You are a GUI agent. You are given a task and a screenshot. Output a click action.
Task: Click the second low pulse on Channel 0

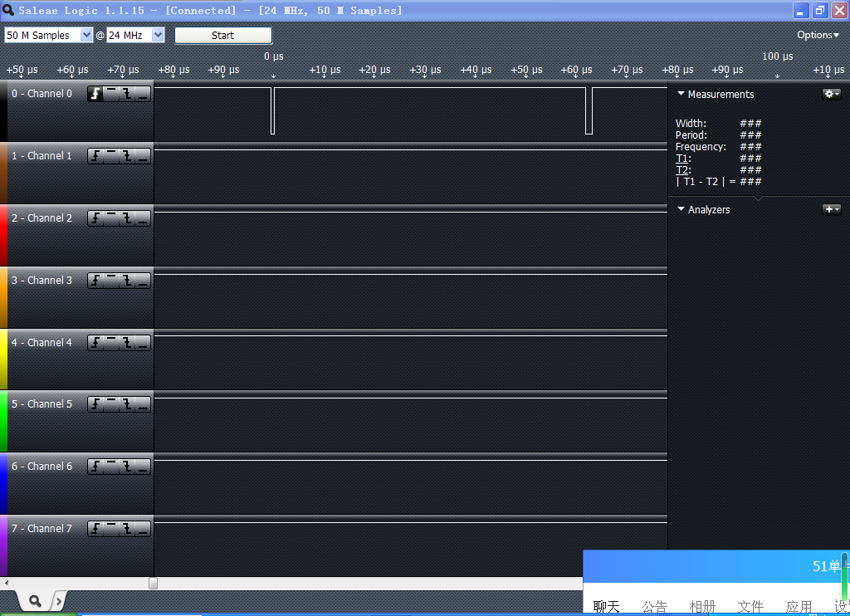[x=589, y=110]
